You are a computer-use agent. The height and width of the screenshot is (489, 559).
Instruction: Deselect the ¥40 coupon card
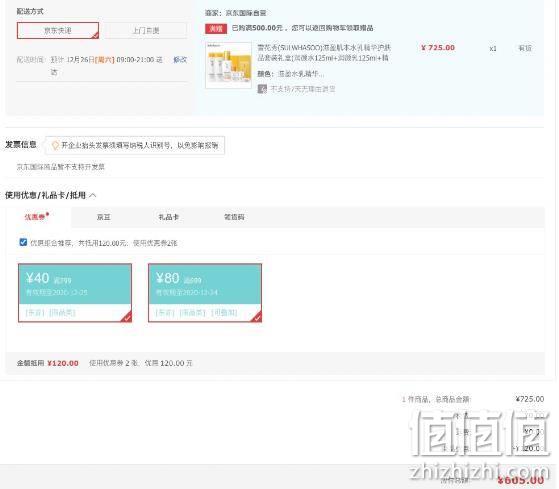pos(75,293)
